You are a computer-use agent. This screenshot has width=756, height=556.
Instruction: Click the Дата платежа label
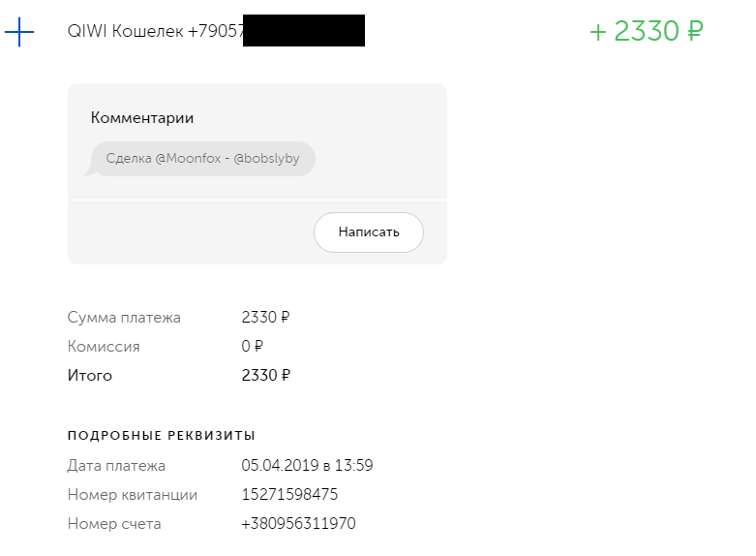point(116,466)
